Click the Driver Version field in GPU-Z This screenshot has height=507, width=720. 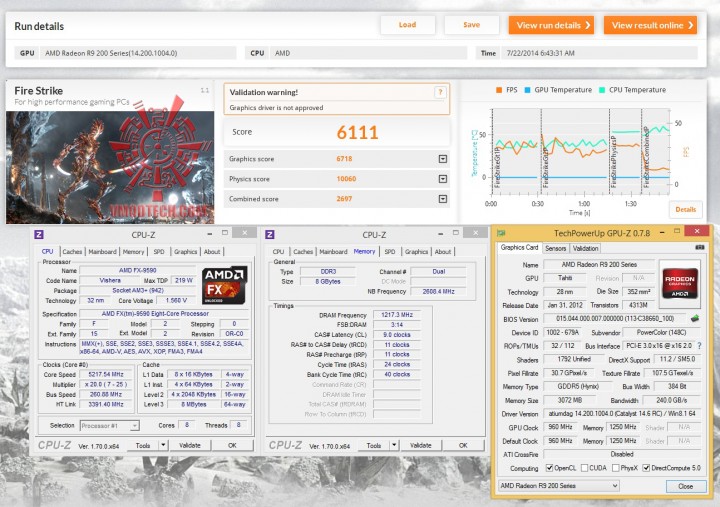(622, 414)
